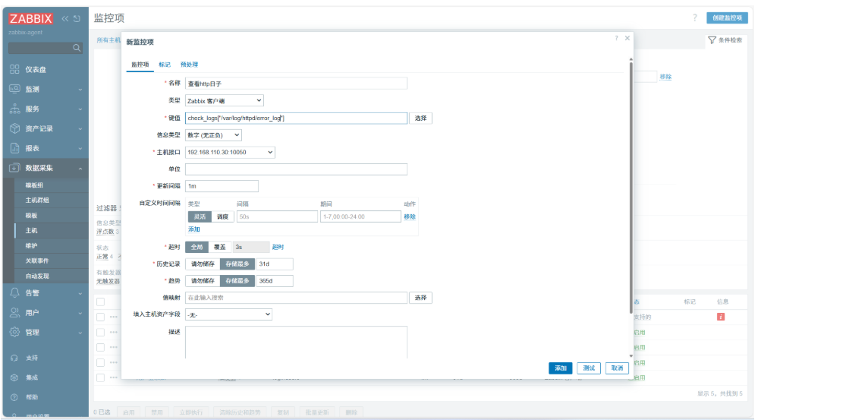868x420 pixels.
Task: Open 关联事件 in the sidebar submenu
Action: pyautogui.click(x=36, y=261)
